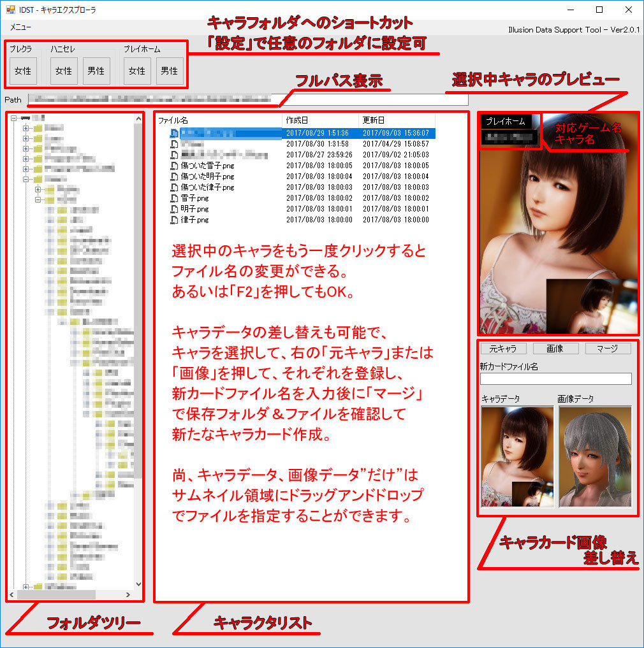Screen dimensions: 644x648
Task: Click the ハニセレ 女性 shortcut button
Action: tap(64, 71)
